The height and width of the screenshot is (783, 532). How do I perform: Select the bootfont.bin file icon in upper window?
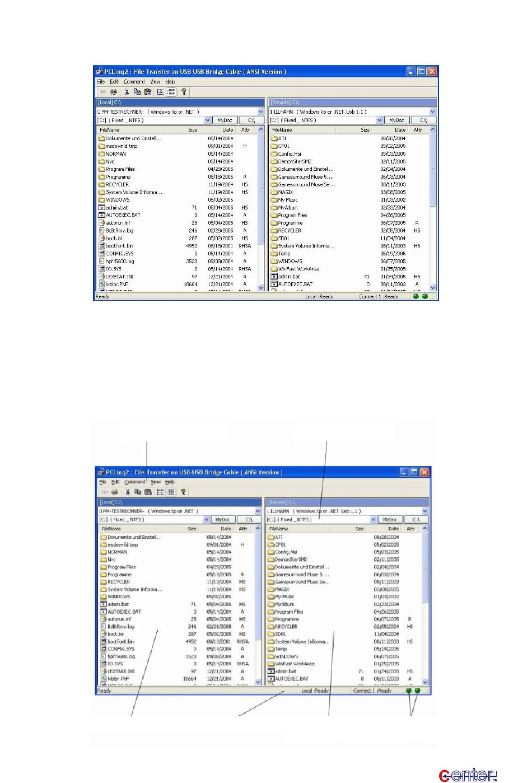pos(102,246)
